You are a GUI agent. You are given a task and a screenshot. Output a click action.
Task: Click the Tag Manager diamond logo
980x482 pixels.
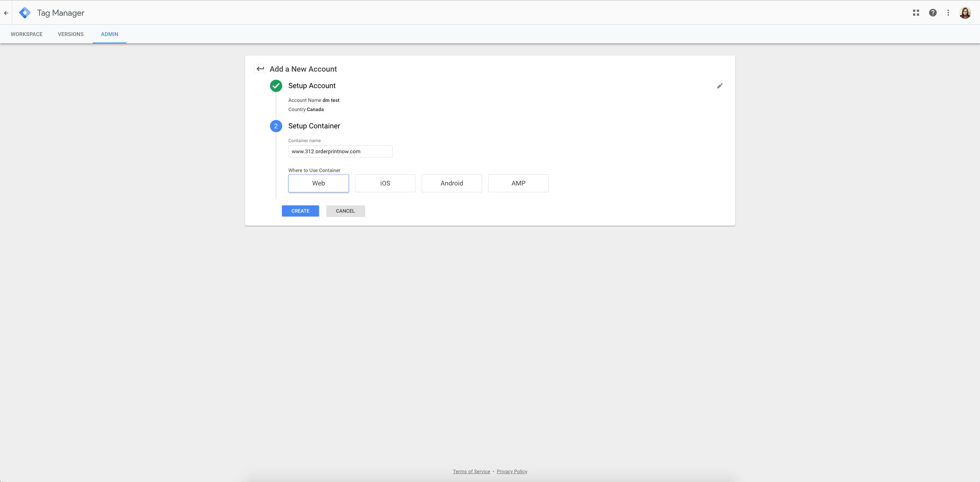point(25,13)
